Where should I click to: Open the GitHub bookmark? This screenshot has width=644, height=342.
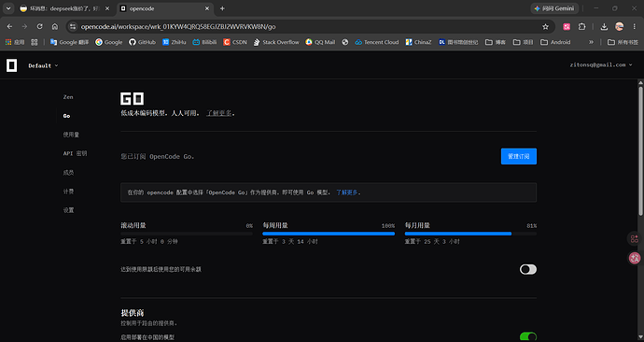click(x=142, y=42)
